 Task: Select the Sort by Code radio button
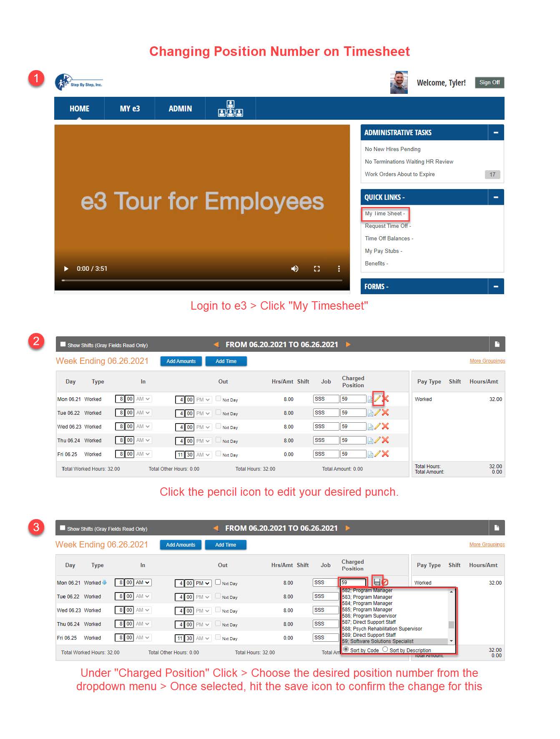coord(346,649)
